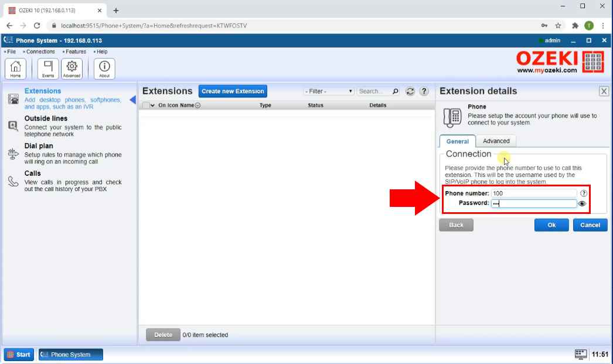
Task: Maximize the Phone System inner window
Action: [589, 40]
